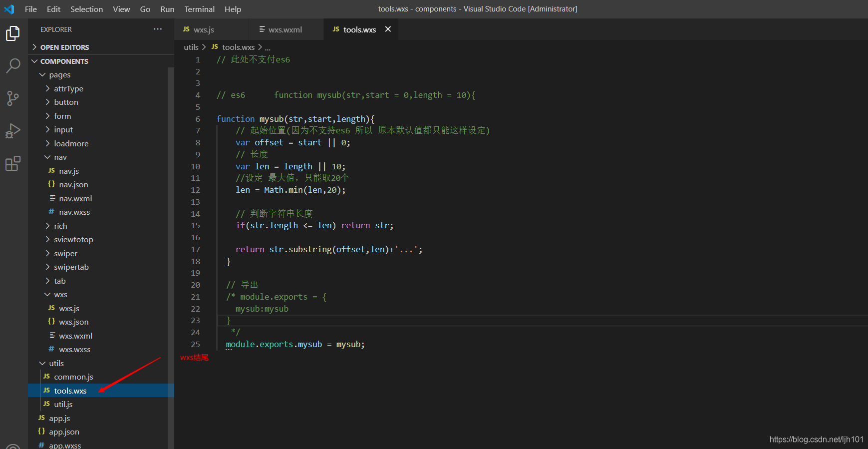
Task: Open wxs.wxml in the file tree
Action: pyautogui.click(x=101, y=336)
